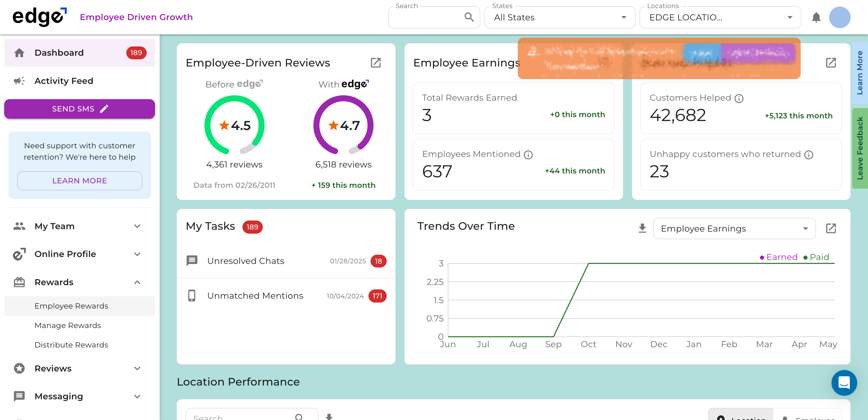The image size is (868, 420).
Task: Open Trends Over Time external link icon
Action: click(831, 228)
